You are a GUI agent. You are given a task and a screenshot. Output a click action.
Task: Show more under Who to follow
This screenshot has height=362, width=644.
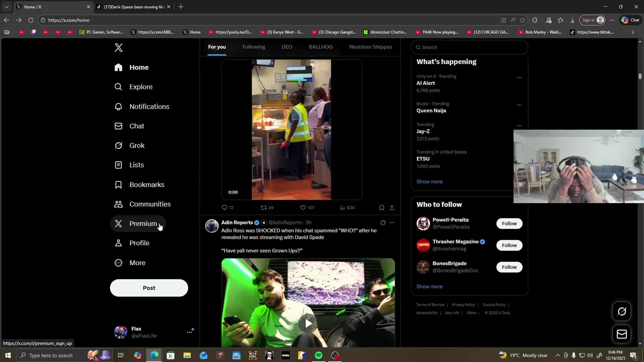(x=429, y=287)
